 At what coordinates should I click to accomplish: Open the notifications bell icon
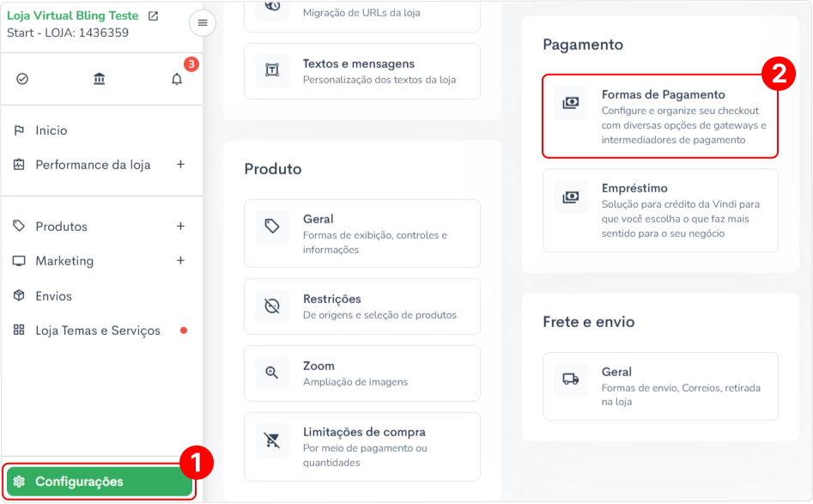point(177,79)
